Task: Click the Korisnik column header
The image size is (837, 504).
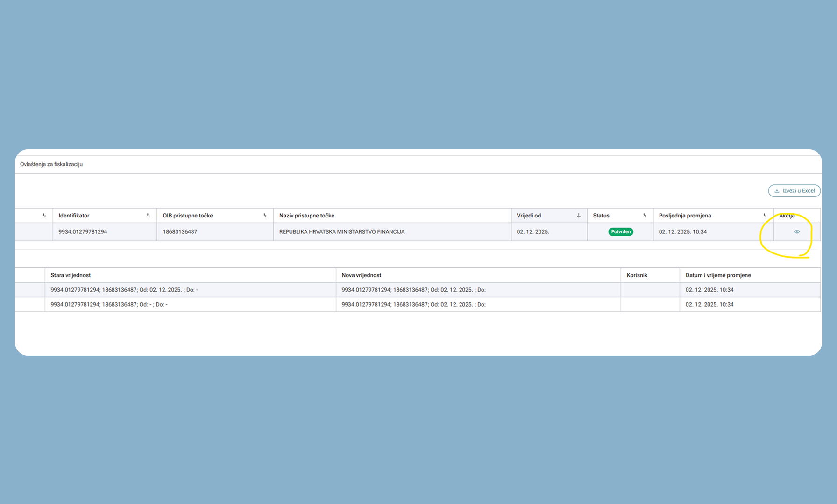Action: (x=637, y=275)
